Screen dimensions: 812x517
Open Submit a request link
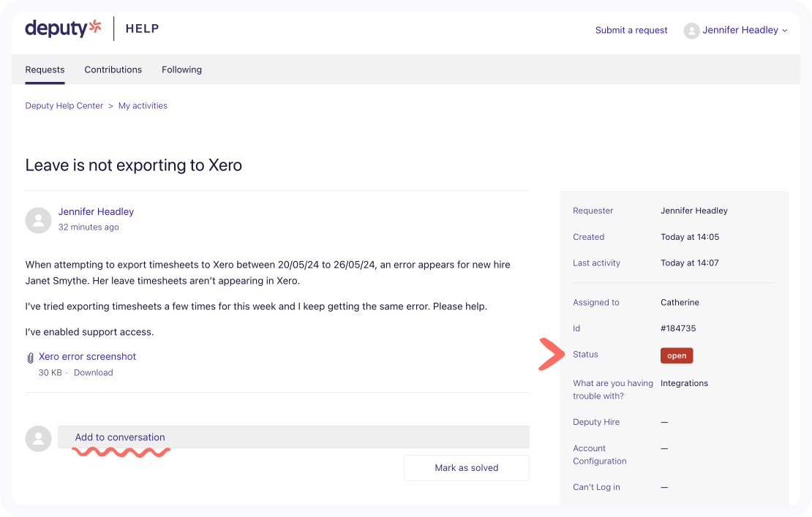[631, 30]
